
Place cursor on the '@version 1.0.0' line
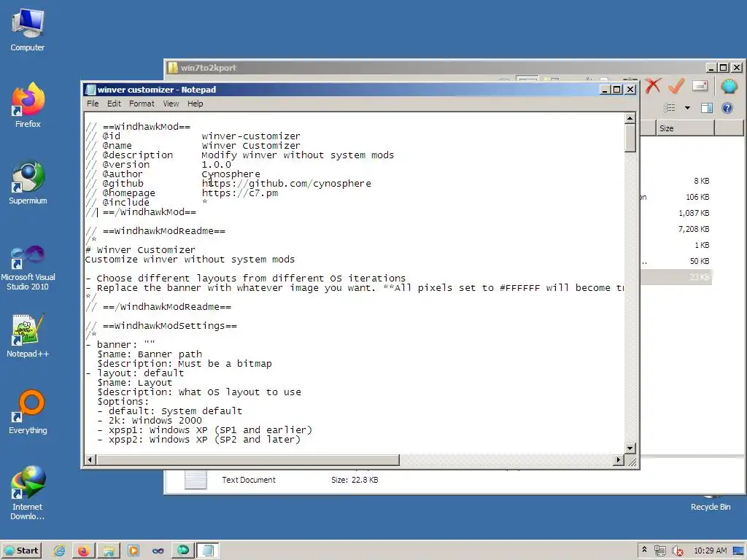point(158,164)
